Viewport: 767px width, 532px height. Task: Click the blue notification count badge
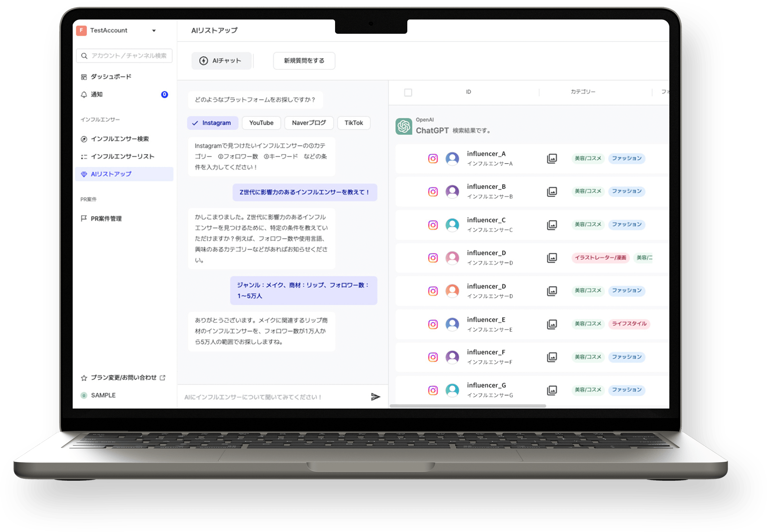tap(164, 94)
